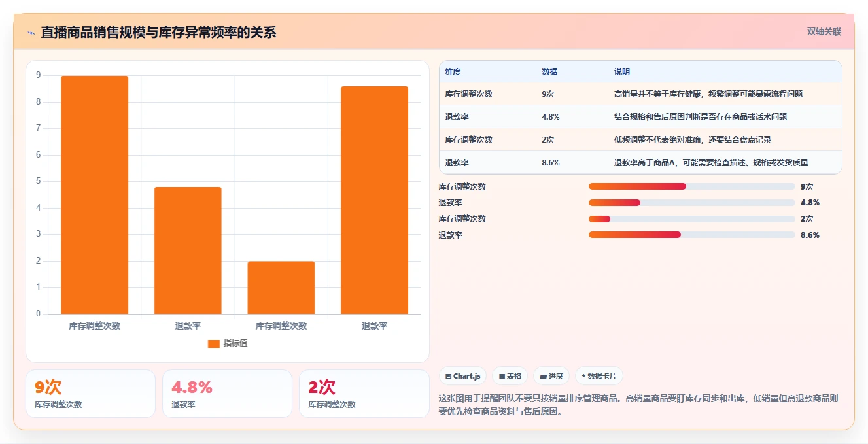Click the icon in the Chart.js chip
Viewport: 868px width, 444px height.
(448, 377)
